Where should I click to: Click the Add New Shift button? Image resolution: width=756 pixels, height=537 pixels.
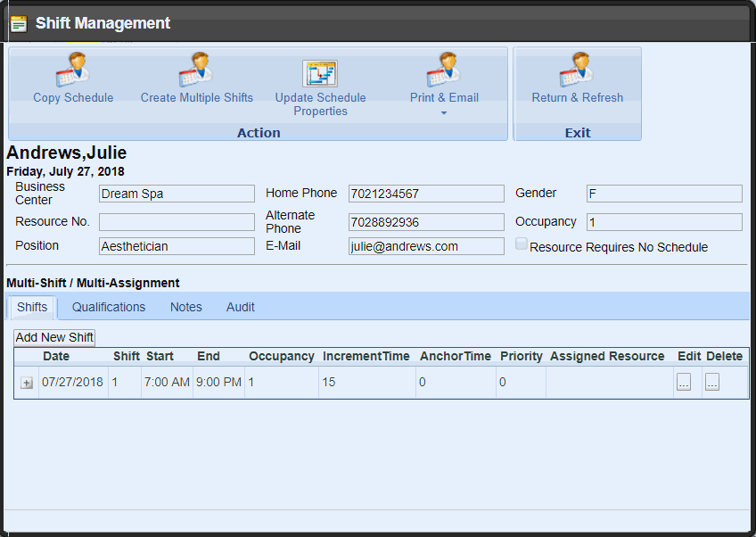(x=54, y=337)
